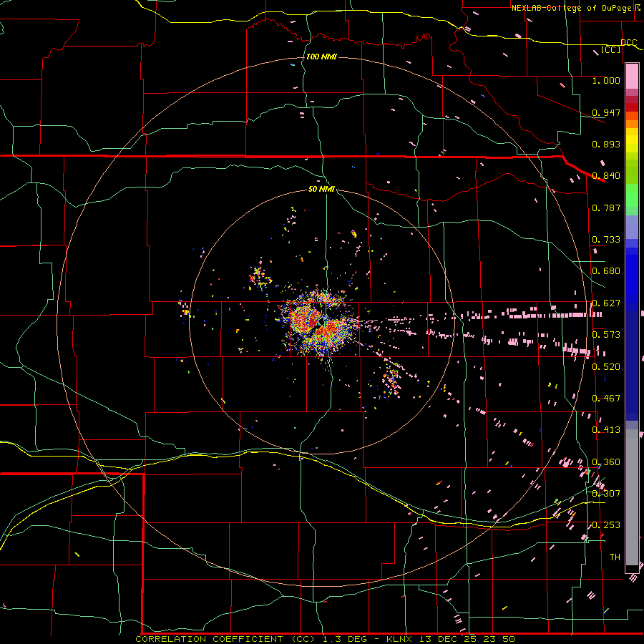The width and height of the screenshot is (644, 644).
Task: Select the 0.573 scale value
Action: (x=606, y=335)
